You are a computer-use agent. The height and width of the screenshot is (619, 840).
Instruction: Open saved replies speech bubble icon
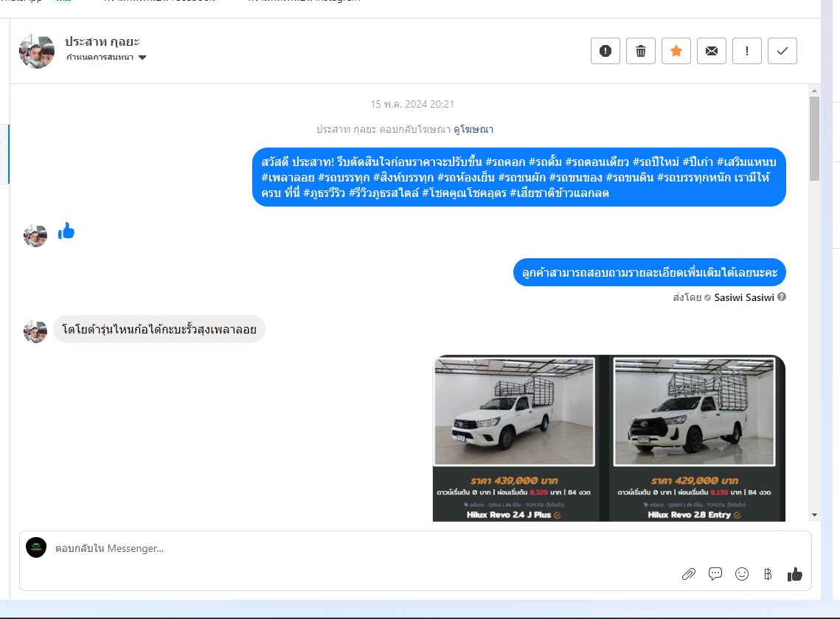pyautogui.click(x=715, y=574)
